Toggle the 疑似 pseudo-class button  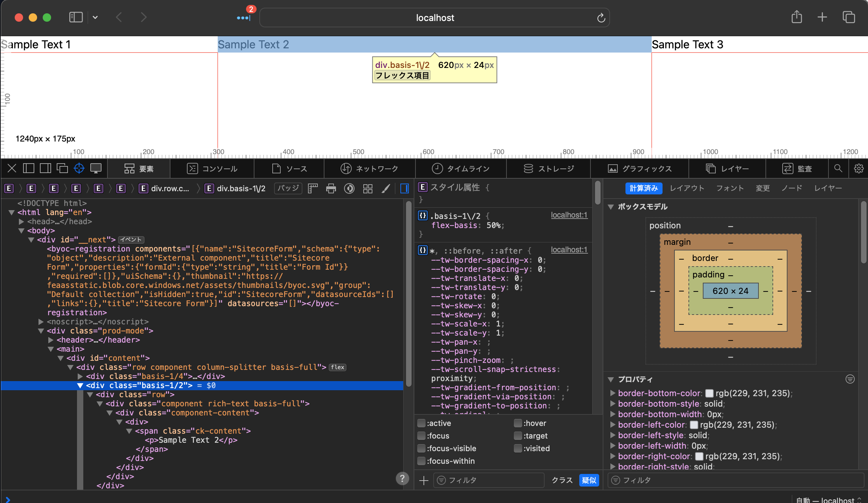589,480
